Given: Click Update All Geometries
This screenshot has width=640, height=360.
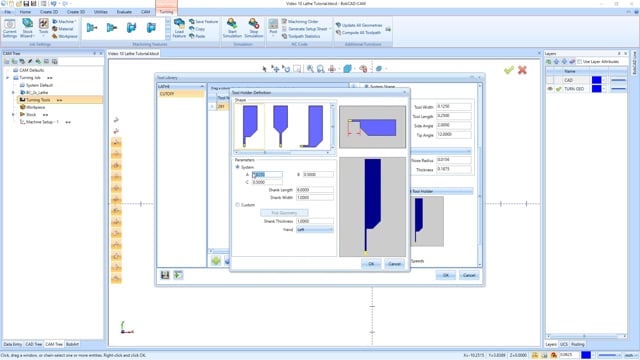Looking at the screenshot, I should tap(359, 25).
